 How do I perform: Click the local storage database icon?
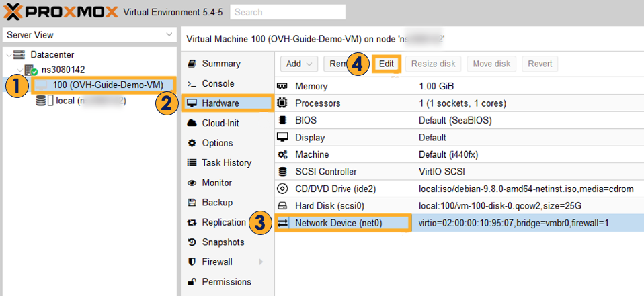tap(40, 101)
